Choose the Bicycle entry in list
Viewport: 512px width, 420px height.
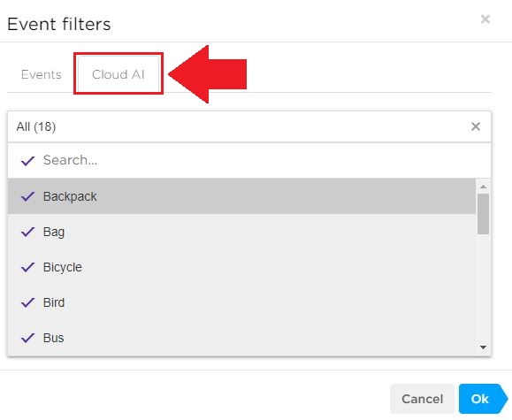pyautogui.click(x=241, y=267)
